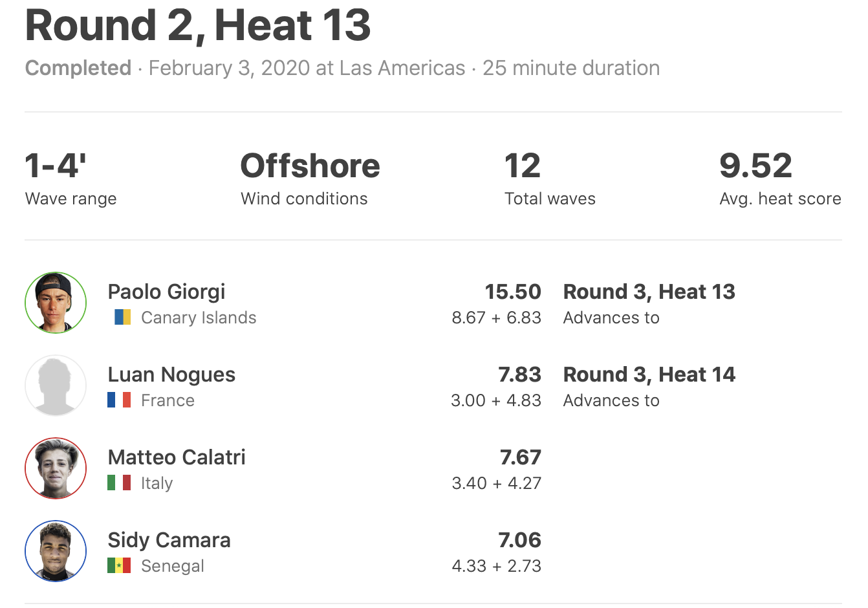
Task: Click the Round 2, Heat 13 heading
Action: [198, 26]
